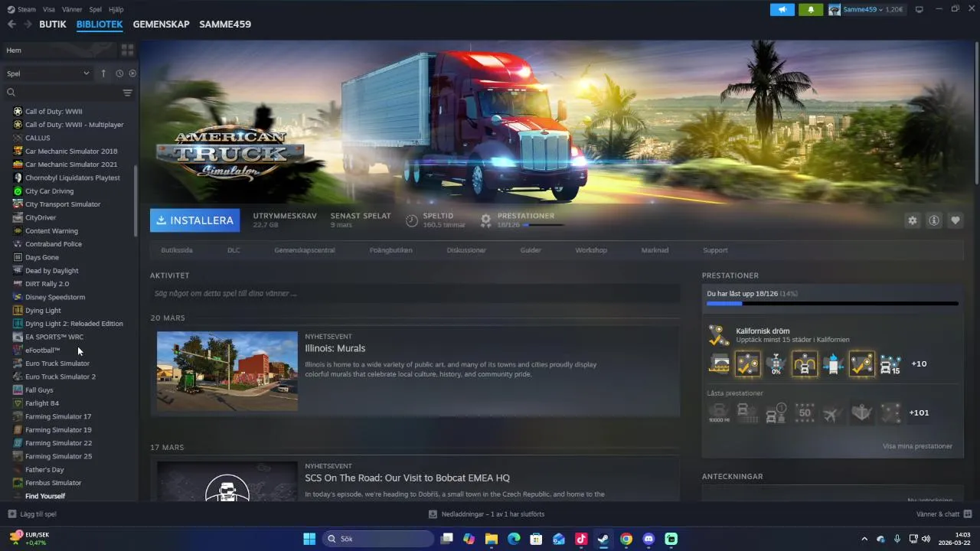Select City Car Driving in library

click(49, 191)
